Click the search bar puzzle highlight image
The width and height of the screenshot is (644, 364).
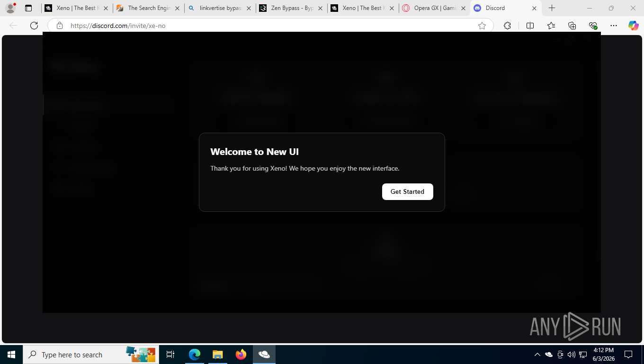pos(141,354)
